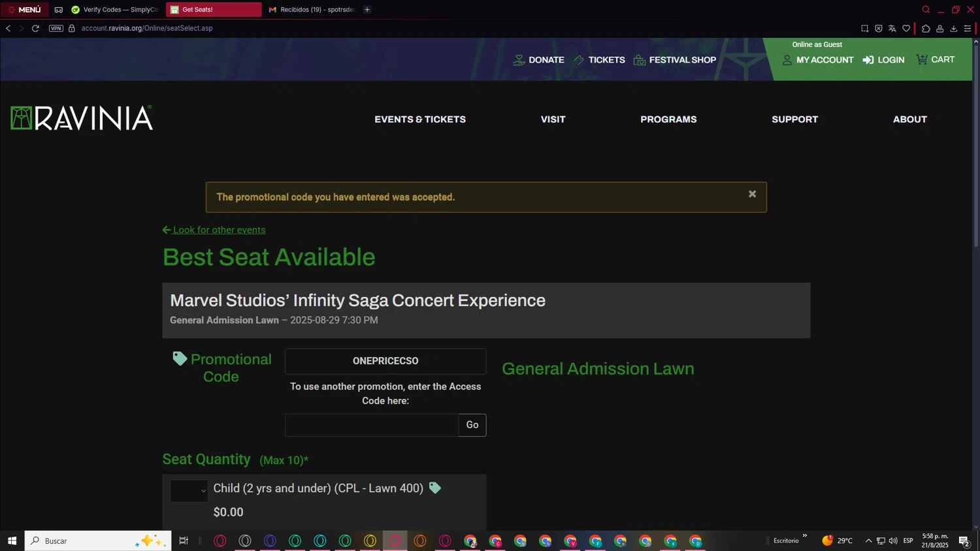The image size is (980, 551).
Task: Click the site security padlock icon
Action: coord(72,28)
